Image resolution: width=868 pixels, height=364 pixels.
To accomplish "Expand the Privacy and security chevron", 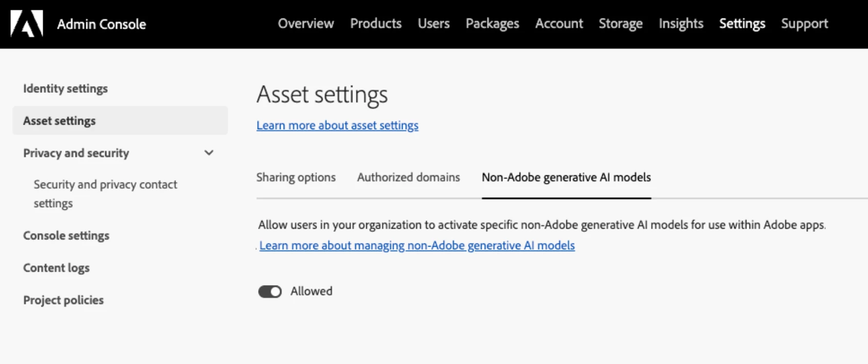I will [209, 153].
